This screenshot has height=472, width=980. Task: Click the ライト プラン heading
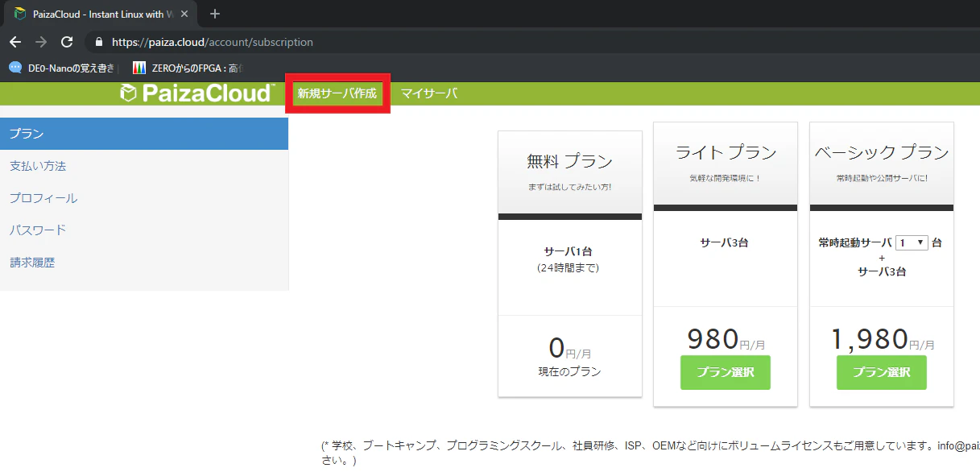tap(726, 152)
